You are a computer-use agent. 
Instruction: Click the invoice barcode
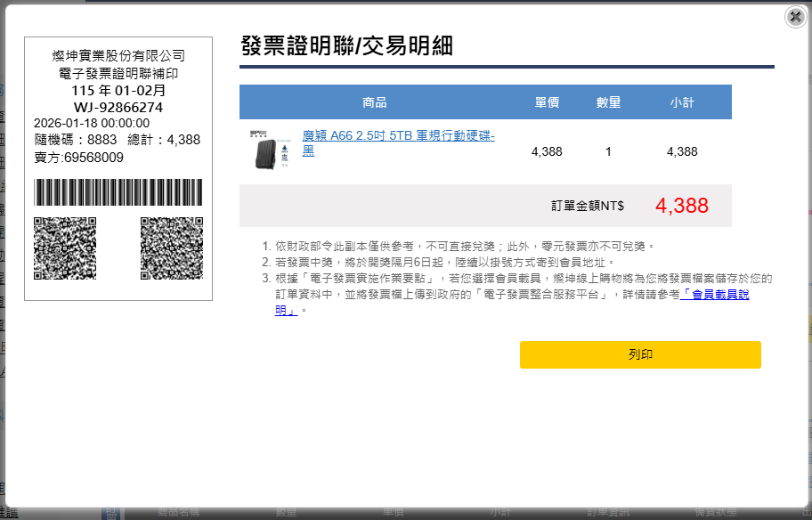pyautogui.click(x=118, y=192)
